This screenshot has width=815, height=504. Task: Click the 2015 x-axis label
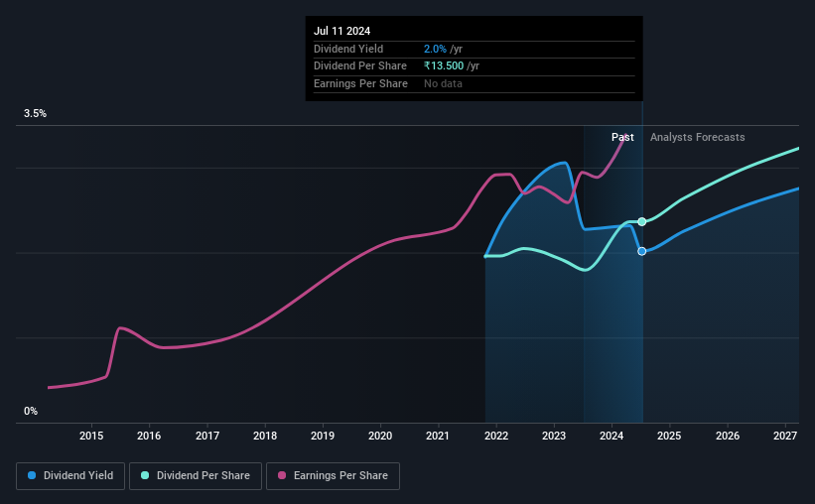91,436
